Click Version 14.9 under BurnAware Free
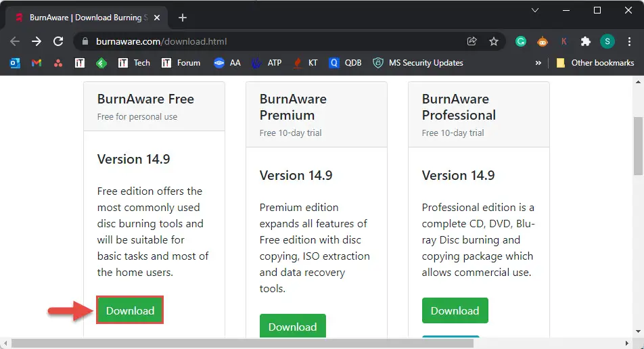 133,160
